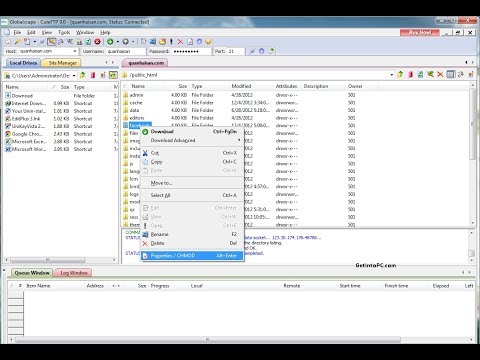480x360 pixels.
Task: Switch to the Queue Window tab
Action: [x=32, y=273]
